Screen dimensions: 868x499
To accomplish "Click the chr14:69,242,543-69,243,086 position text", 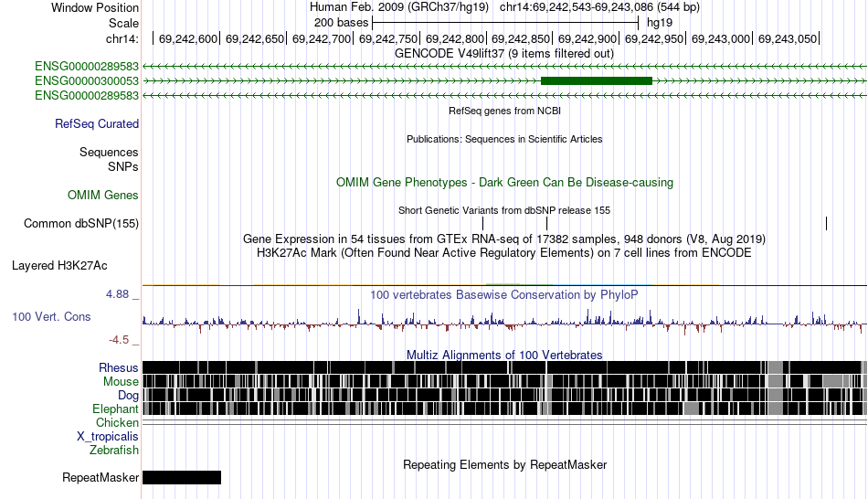I will coord(599,7).
